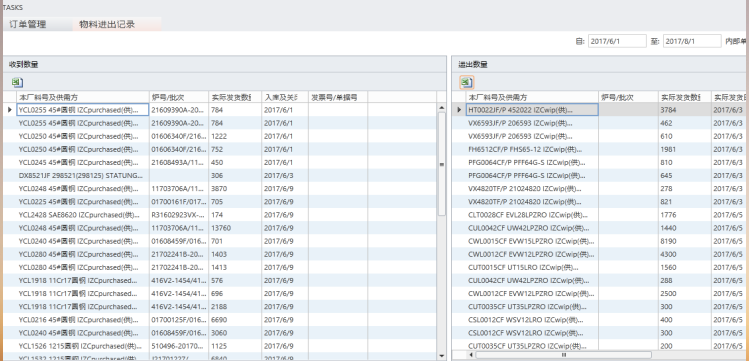Click the quantity cell 696
749x361 pixels.
(x=235, y=293)
